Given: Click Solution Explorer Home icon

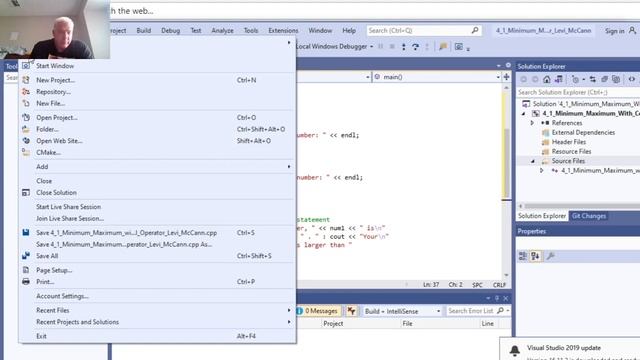Looking at the screenshot, I should click(547, 79).
